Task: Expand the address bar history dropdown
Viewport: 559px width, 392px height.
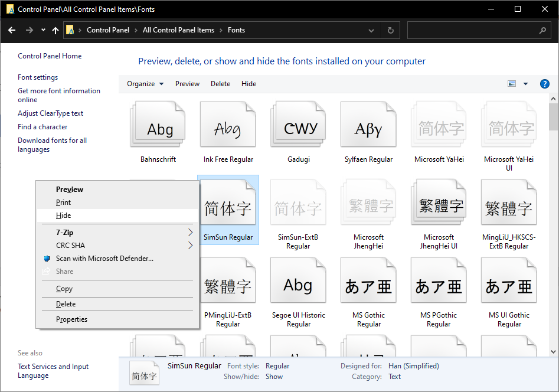Action: pos(371,30)
